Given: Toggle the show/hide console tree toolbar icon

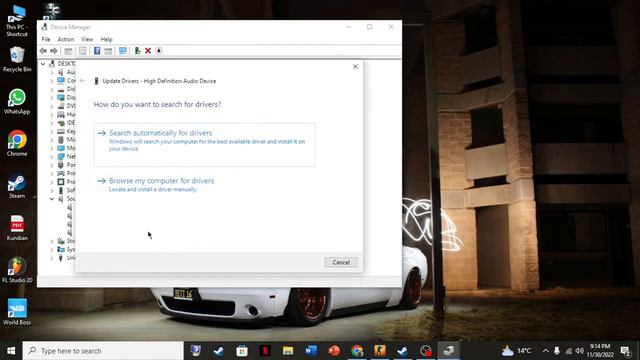Looking at the screenshot, I should point(68,51).
